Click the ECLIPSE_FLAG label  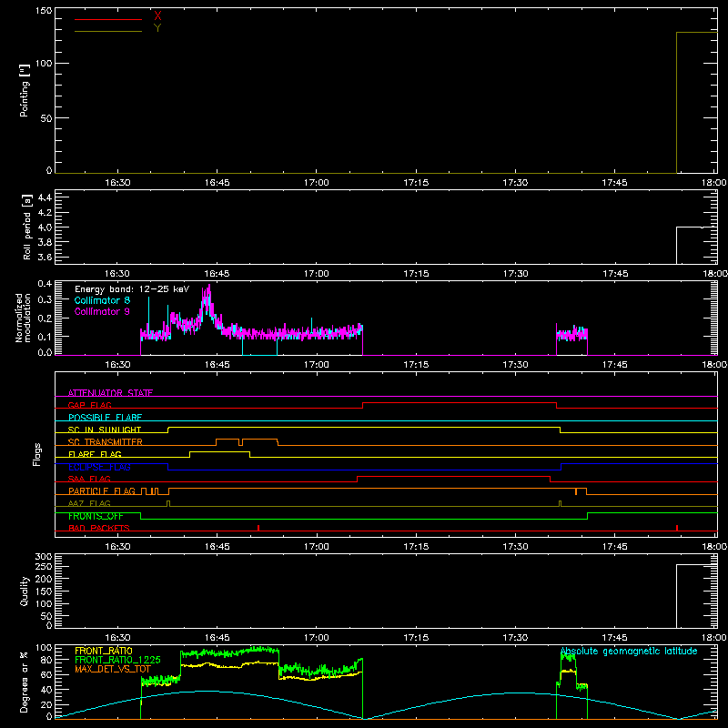(x=99, y=467)
